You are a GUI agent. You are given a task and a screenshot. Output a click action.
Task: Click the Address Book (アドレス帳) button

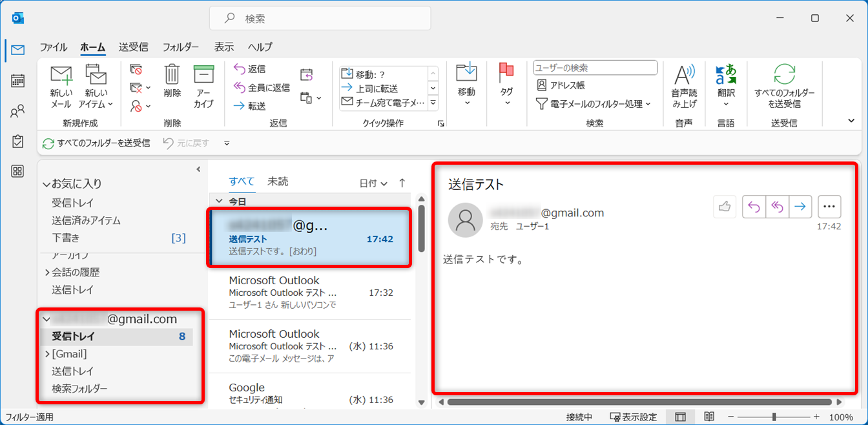click(x=561, y=85)
